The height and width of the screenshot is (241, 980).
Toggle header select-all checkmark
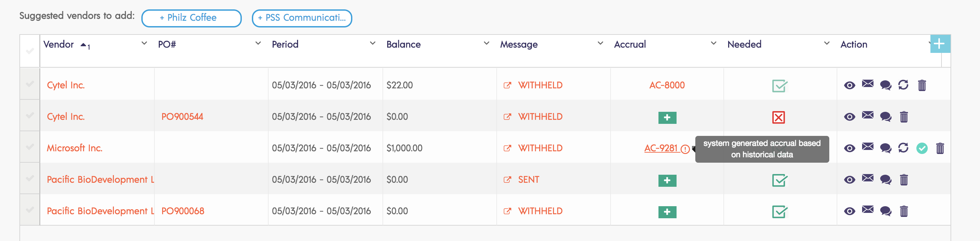tap(30, 51)
